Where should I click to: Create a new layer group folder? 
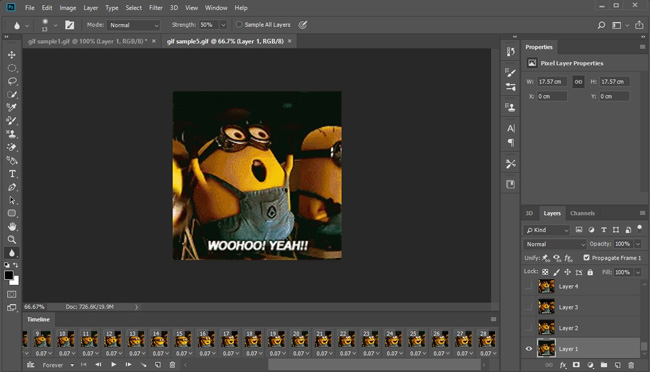click(x=604, y=365)
